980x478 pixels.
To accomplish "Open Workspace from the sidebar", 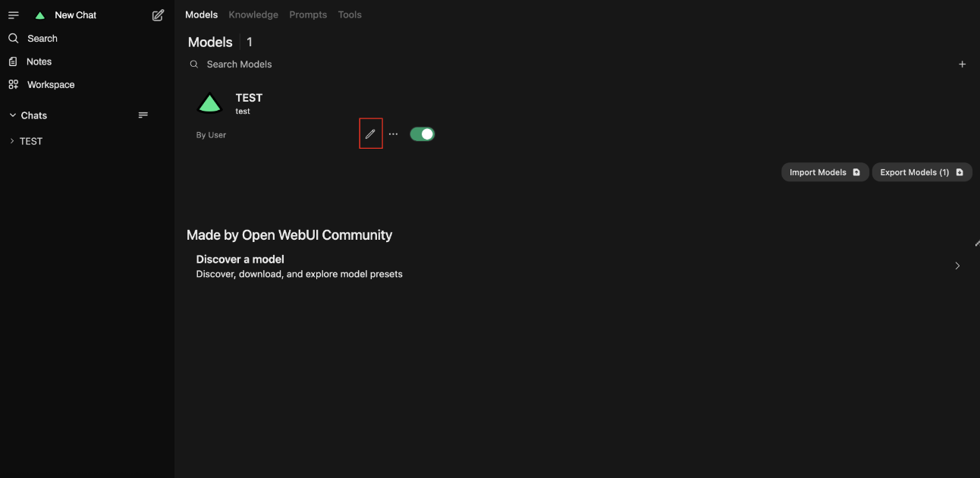I will tap(50, 85).
